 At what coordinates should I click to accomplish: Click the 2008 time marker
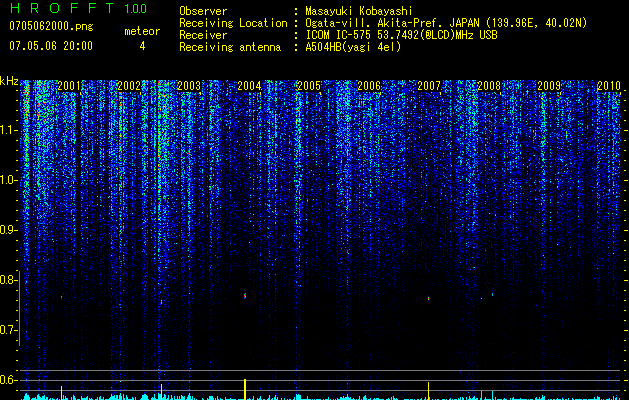489,86
